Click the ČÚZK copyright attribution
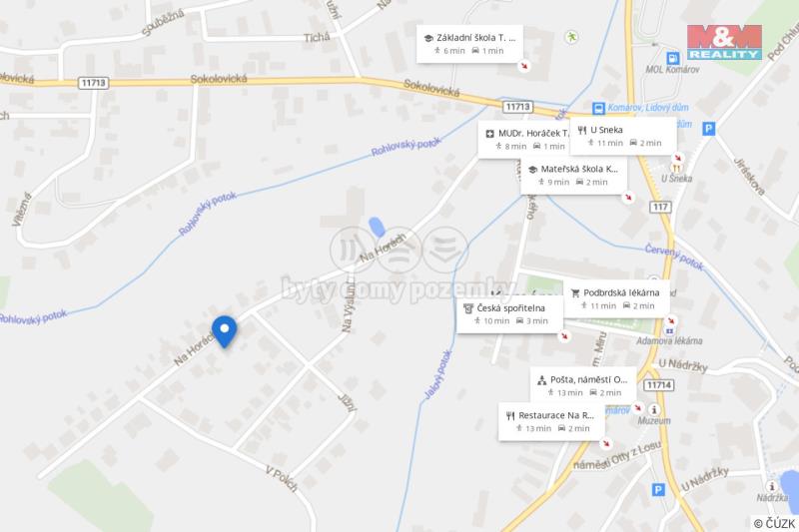This screenshot has height=532, width=799. click(775, 523)
